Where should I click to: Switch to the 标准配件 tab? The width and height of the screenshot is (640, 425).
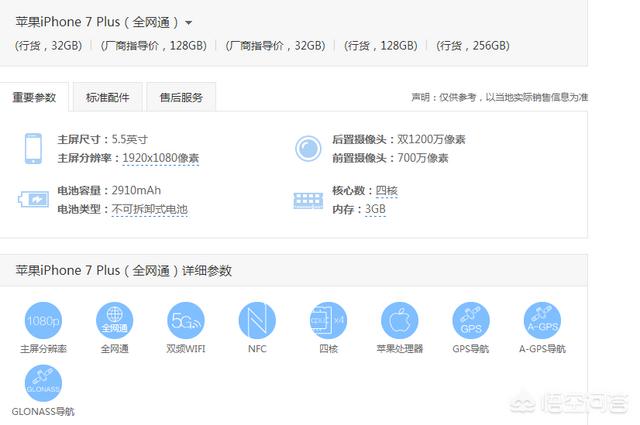tap(108, 97)
